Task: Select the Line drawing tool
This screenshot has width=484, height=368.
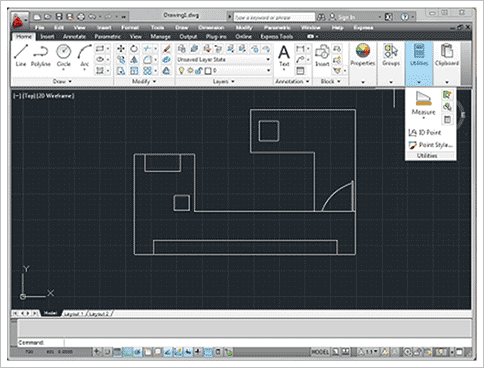Action: (x=21, y=56)
